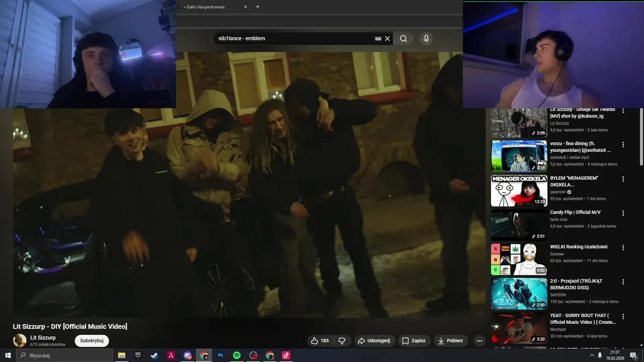
Task: Click the 'SAYGON' channel name
Action: pyautogui.click(x=558, y=295)
